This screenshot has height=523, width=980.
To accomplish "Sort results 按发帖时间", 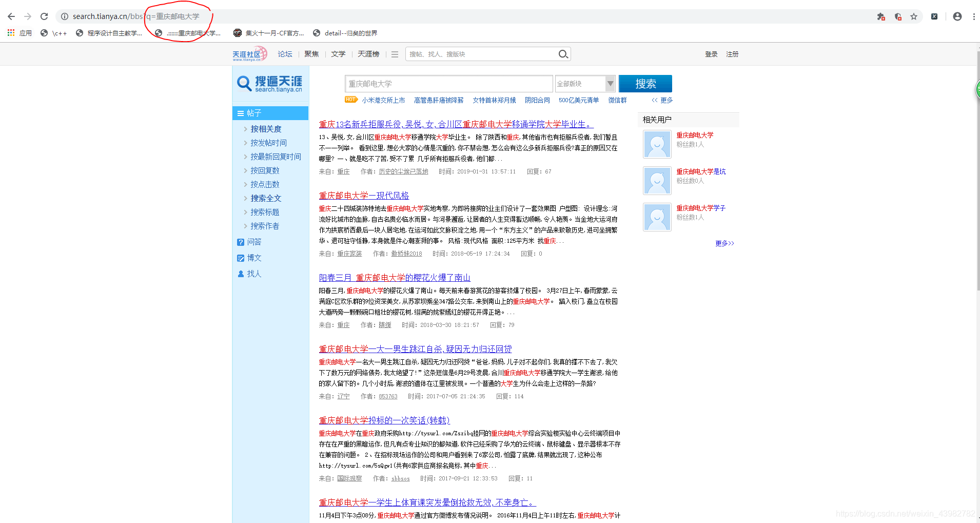I will [x=268, y=143].
